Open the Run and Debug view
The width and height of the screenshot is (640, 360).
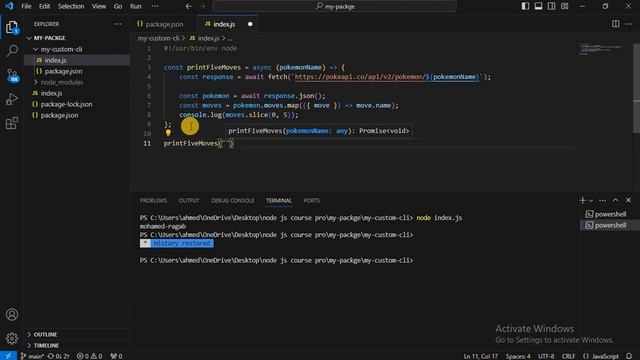click(x=12, y=99)
